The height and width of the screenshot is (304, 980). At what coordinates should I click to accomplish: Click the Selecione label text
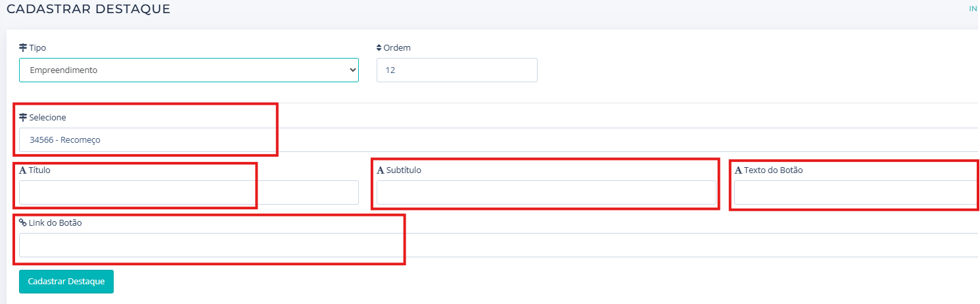[47, 118]
